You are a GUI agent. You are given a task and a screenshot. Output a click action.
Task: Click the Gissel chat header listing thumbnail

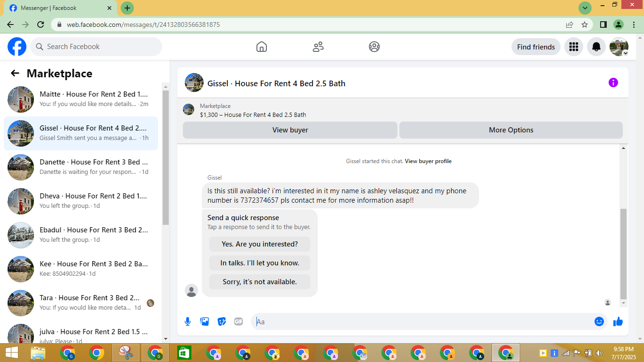[x=194, y=82]
